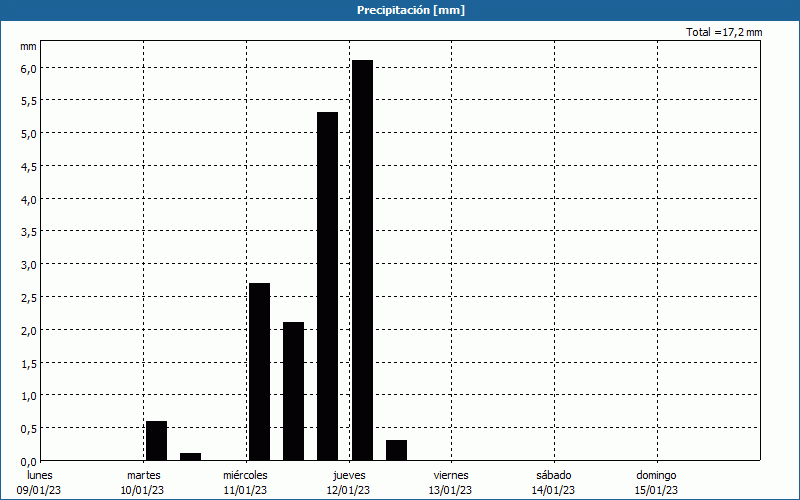Click the 12/01/23 date label

click(348, 490)
